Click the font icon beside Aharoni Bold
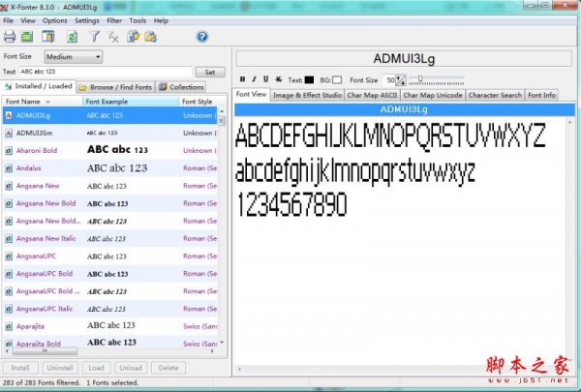Viewport: 581px width, 392px height. 9,151
